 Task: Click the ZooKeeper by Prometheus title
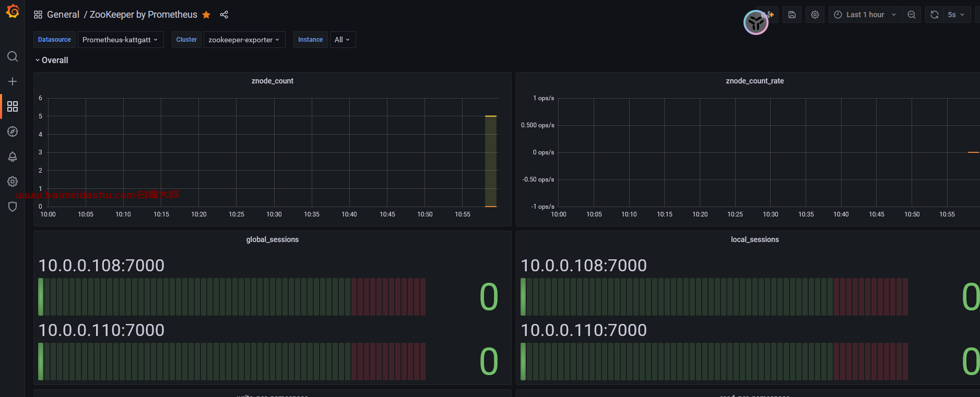coord(144,15)
